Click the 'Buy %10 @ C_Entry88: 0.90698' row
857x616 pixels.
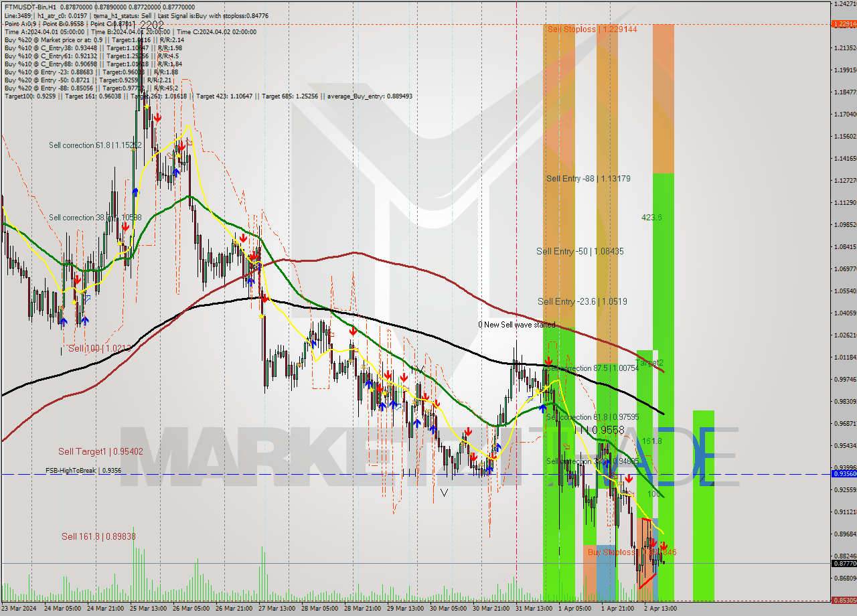[93, 64]
